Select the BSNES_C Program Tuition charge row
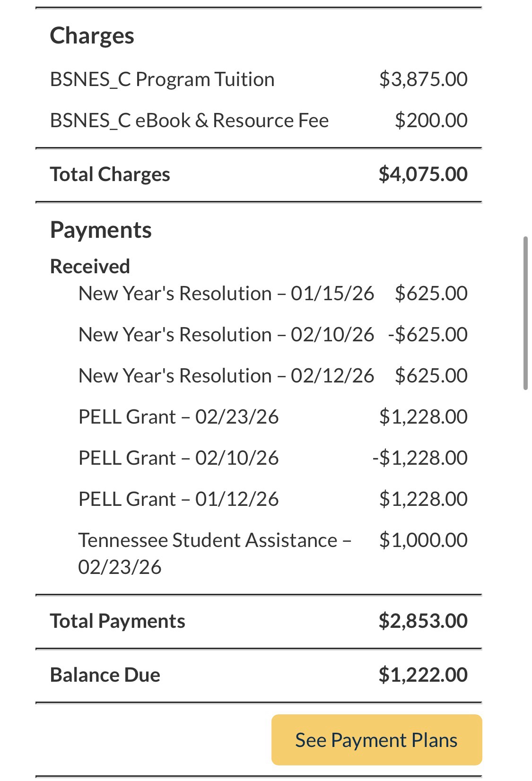532x781 pixels. [162, 79]
